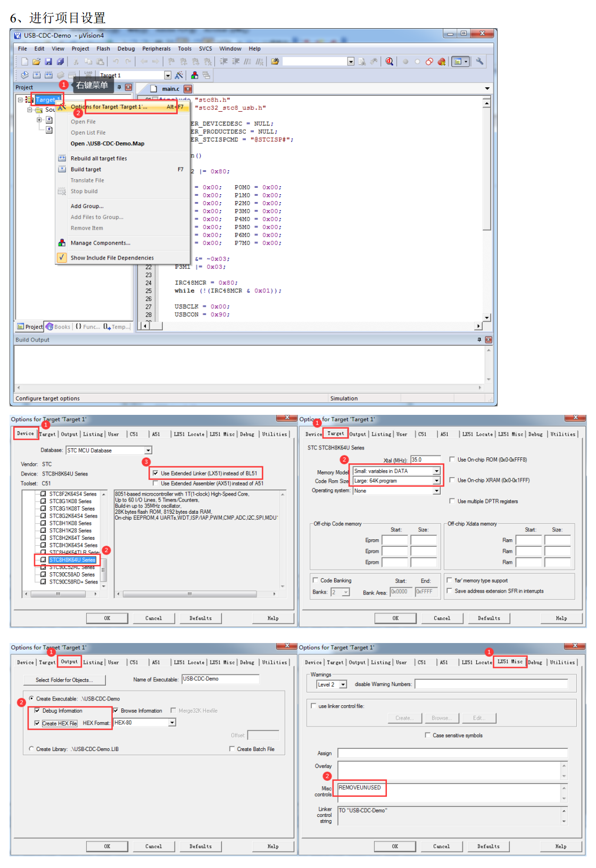596x868 pixels.
Task: Click the Rebuild icon in context menu
Action: pyautogui.click(x=62, y=158)
